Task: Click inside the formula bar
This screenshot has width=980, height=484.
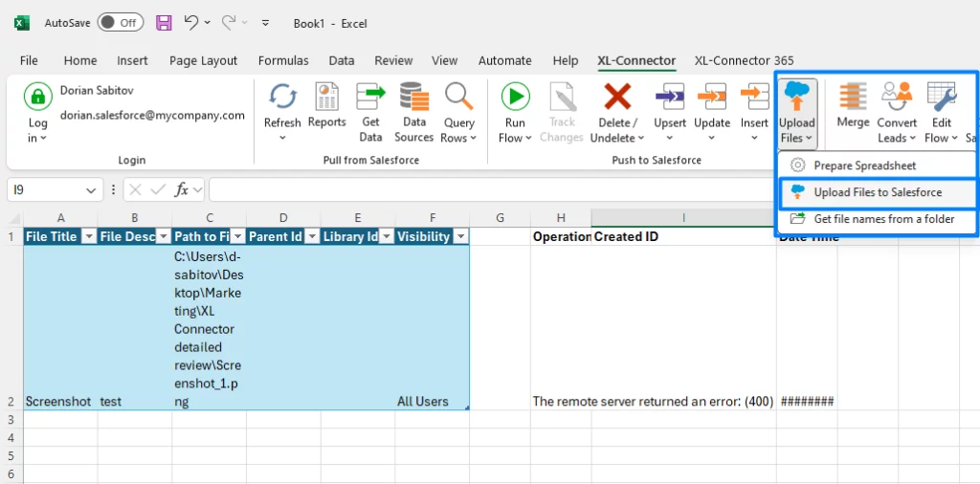Action: pyautogui.click(x=491, y=189)
